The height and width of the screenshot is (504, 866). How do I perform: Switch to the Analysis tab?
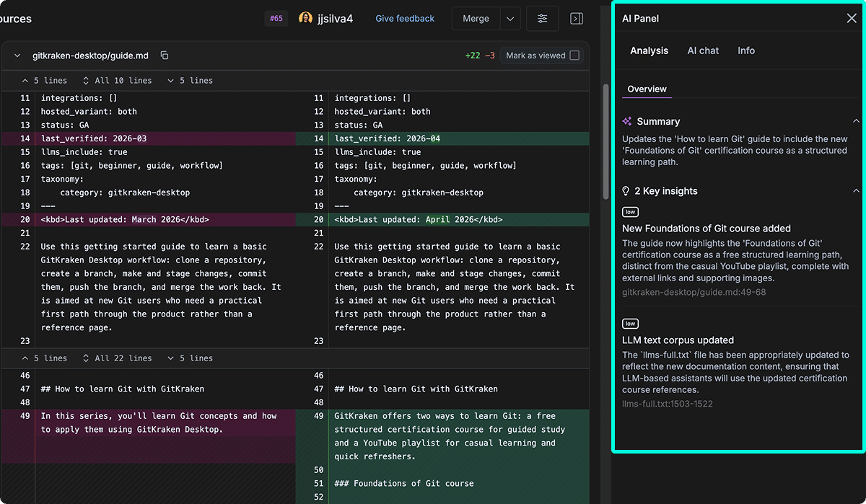click(649, 50)
